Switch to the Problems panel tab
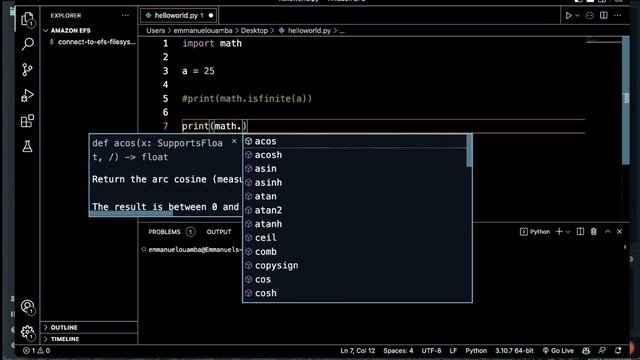This screenshot has width=640, height=360. 164,232
